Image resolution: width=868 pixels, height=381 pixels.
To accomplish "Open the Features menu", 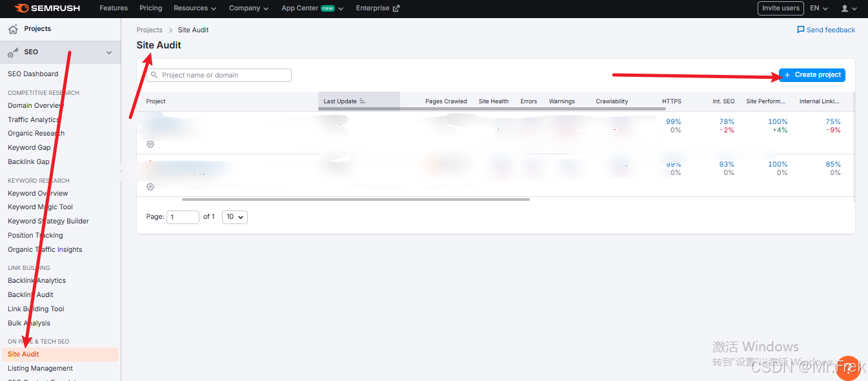I will [x=114, y=8].
